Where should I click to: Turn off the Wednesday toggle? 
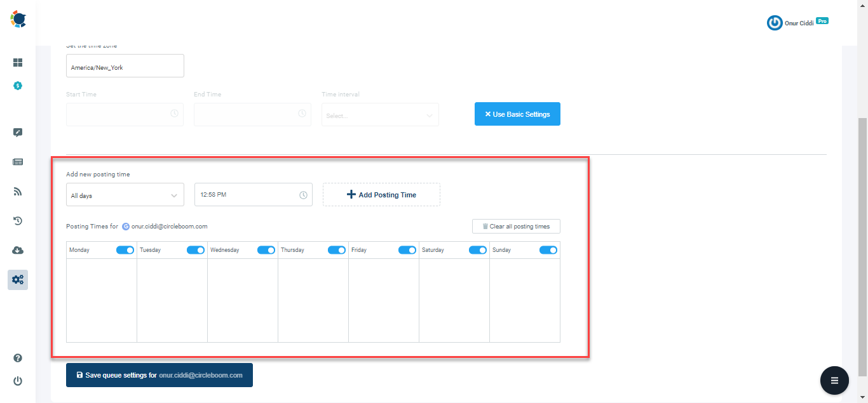pos(266,249)
